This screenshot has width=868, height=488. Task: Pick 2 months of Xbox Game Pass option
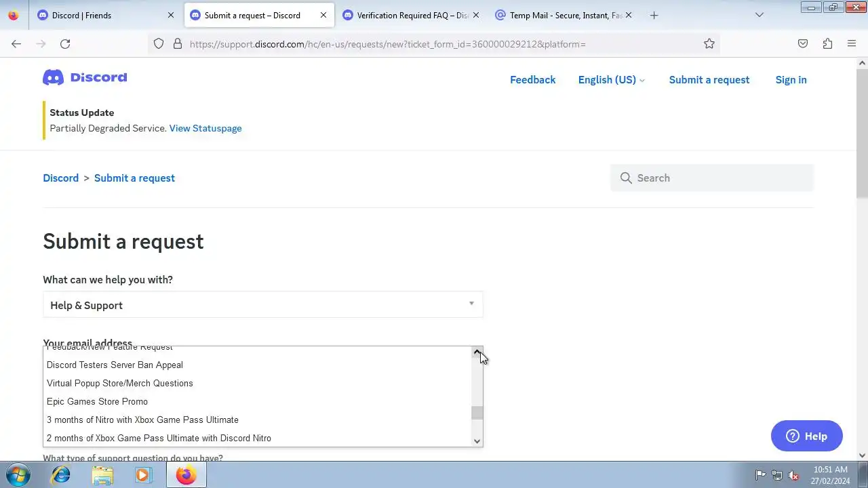click(258, 438)
